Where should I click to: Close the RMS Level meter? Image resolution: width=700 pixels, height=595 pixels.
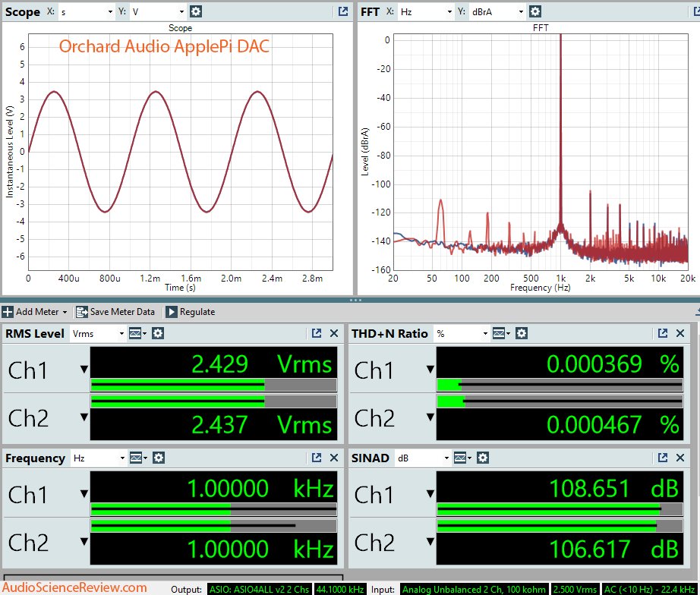tap(334, 333)
